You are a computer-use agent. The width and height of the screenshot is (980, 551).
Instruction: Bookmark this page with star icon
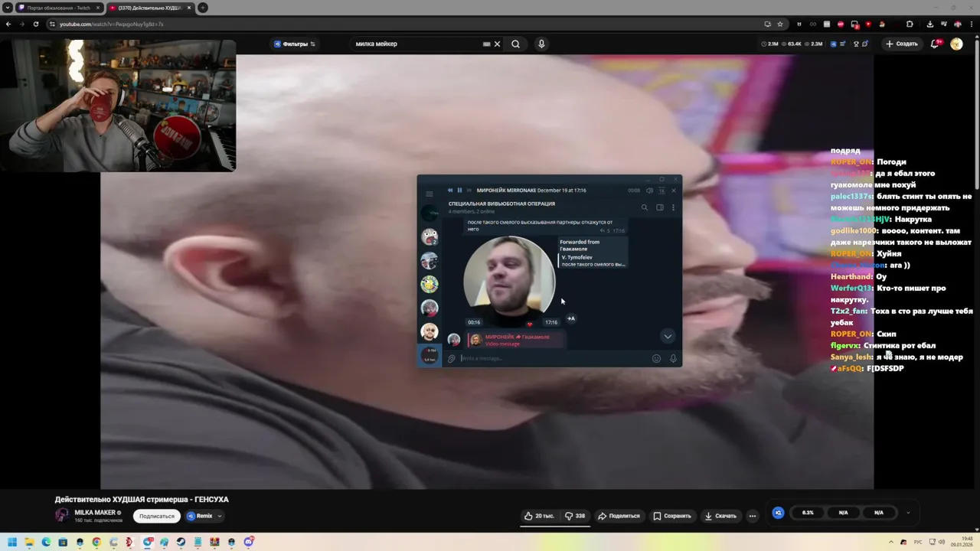coord(780,24)
